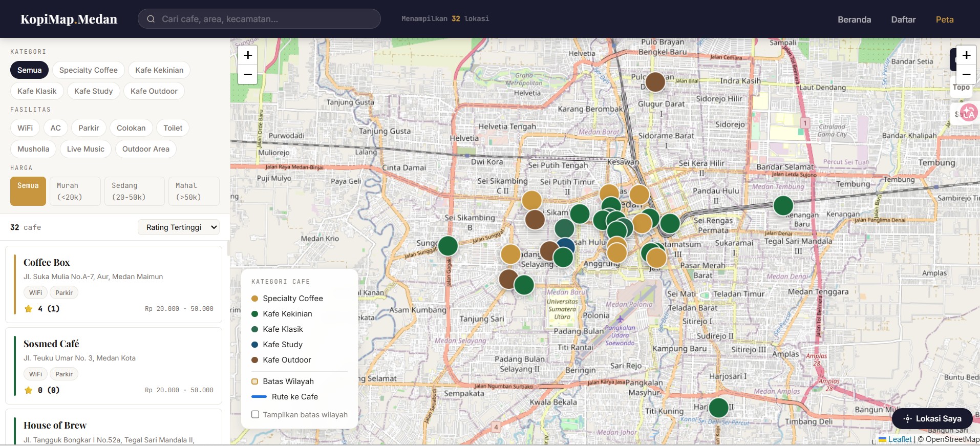Open the gold marker left of Selayang label
Screen dimensions: 980x446
510,254
